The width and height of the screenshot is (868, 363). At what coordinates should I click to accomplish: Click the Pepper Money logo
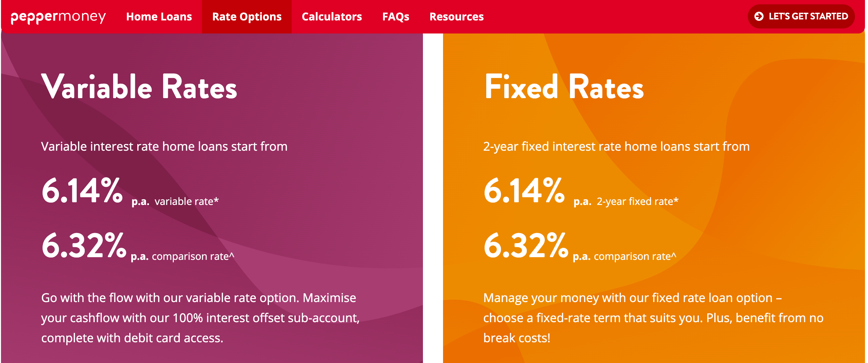[x=58, y=17]
